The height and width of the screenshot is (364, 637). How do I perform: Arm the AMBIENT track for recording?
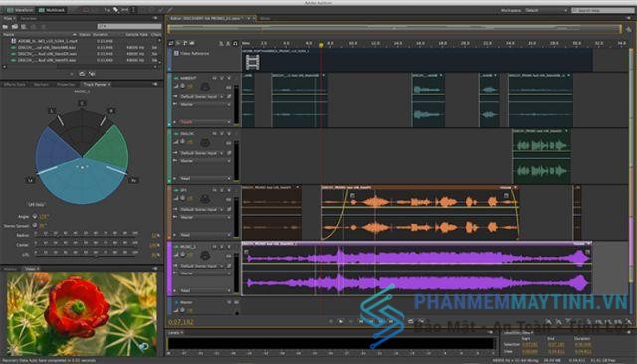pos(229,78)
